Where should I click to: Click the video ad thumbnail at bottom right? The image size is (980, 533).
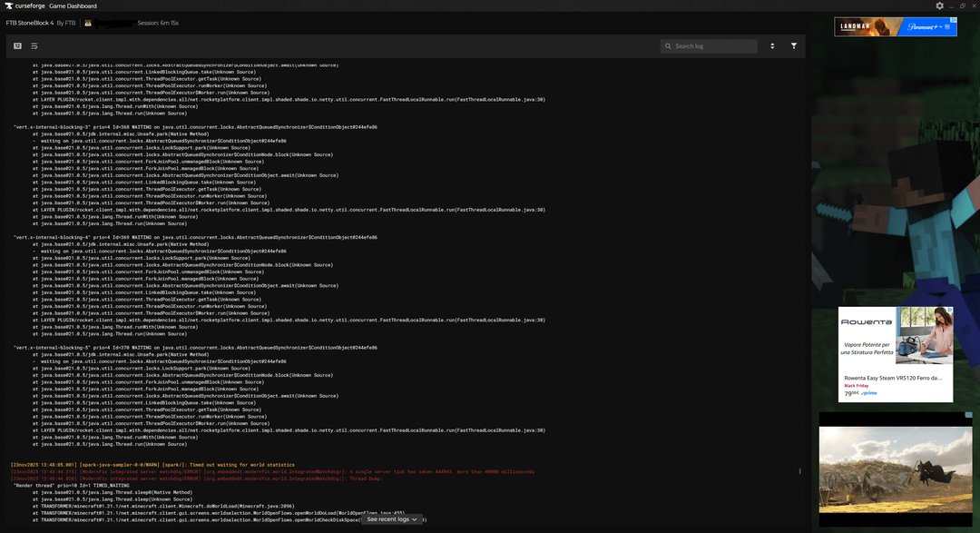[x=895, y=469]
